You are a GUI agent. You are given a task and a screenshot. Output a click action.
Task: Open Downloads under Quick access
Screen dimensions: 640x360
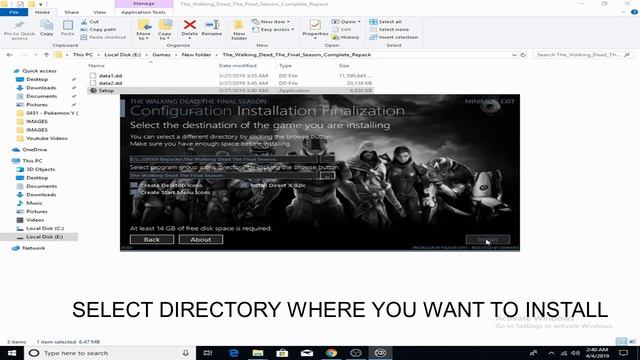(x=41, y=88)
